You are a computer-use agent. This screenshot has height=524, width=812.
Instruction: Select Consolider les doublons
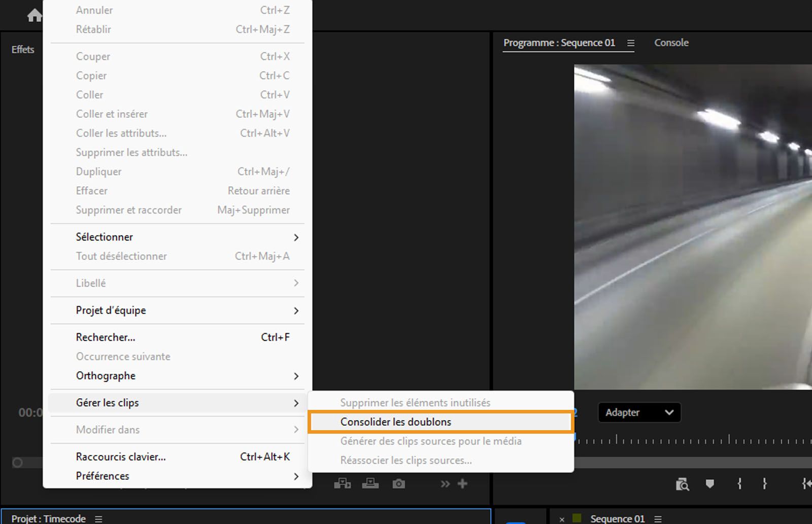[441, 422]
